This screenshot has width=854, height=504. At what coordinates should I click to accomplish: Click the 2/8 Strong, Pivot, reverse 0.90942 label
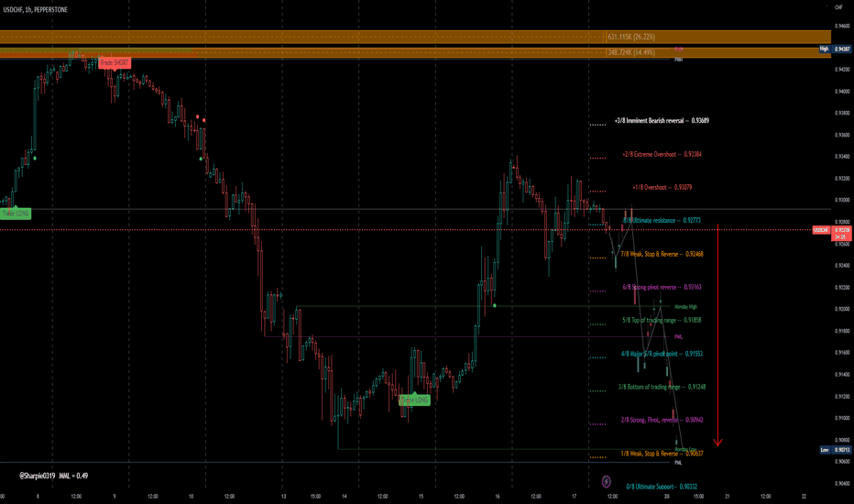(x=662, y=420)
